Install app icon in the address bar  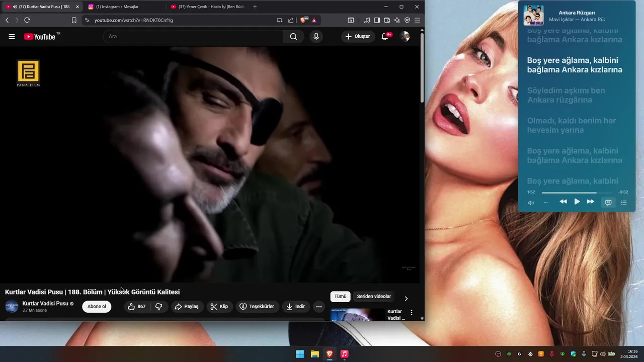(279, 20)
